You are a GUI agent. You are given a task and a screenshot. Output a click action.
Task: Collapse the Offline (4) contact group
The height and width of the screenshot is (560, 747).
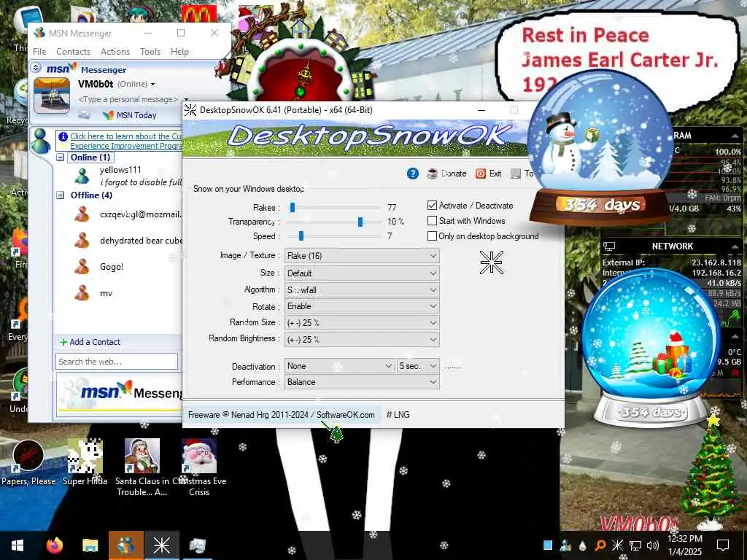60,195
